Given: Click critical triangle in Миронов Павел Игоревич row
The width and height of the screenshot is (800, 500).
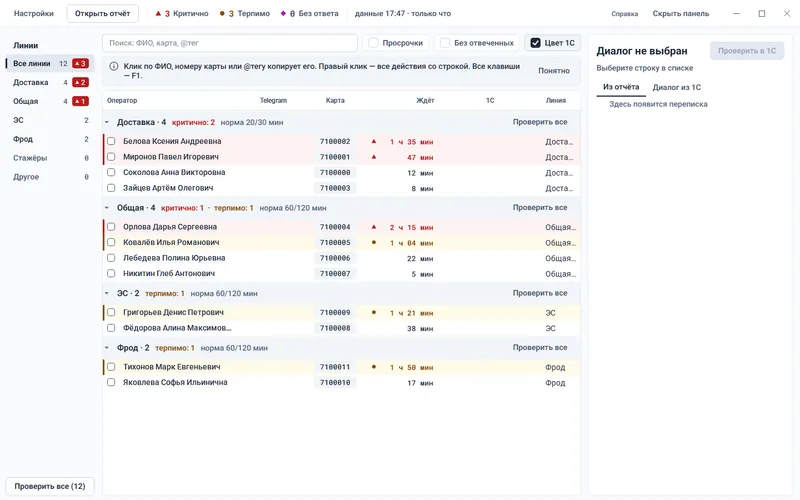Looking at the screenshot, I should click(x=373, y=157).
